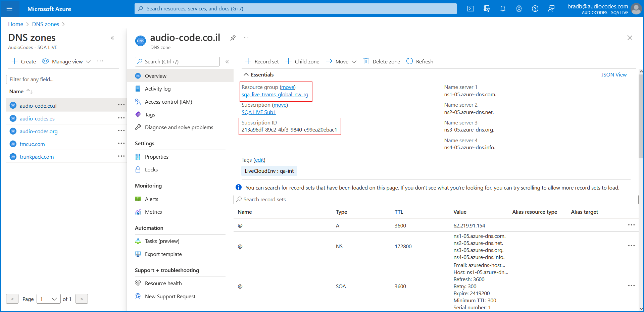This screenshot has height=312, width=644.
Task: Open ellipsis menu for the NS record
Action: (x=631, y=246)
